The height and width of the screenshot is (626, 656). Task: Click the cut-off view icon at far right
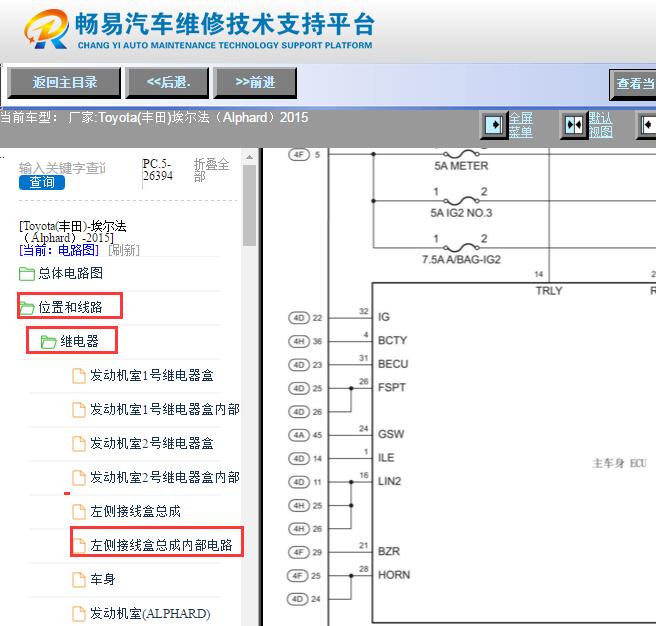click(x=647, y=125)
